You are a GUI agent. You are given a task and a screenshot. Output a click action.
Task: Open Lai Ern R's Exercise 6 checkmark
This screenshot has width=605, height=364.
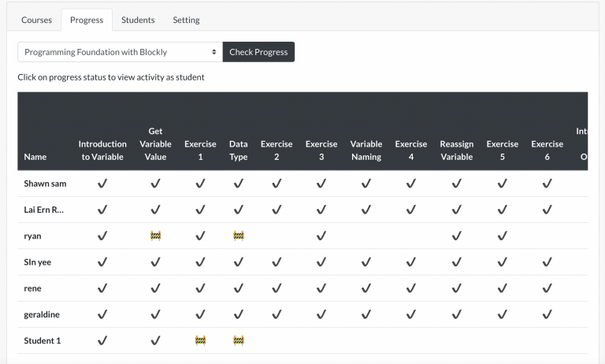pos(547,210)
